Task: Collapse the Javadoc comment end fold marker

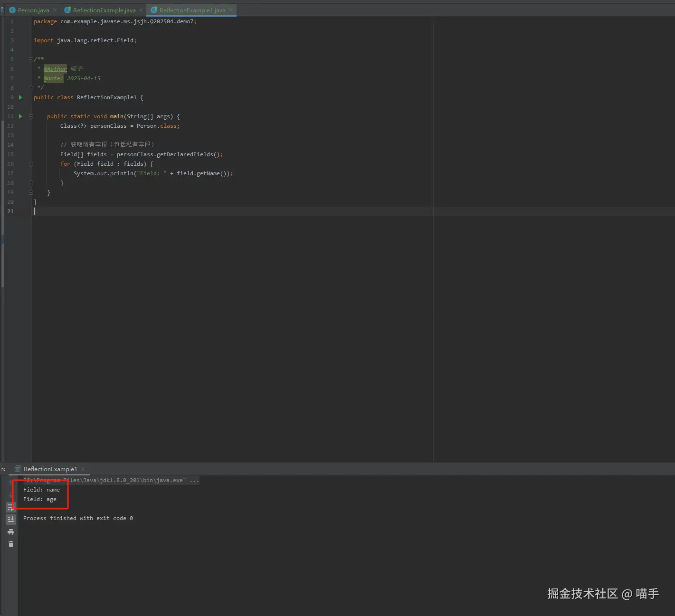Action: tap(31, 88)
